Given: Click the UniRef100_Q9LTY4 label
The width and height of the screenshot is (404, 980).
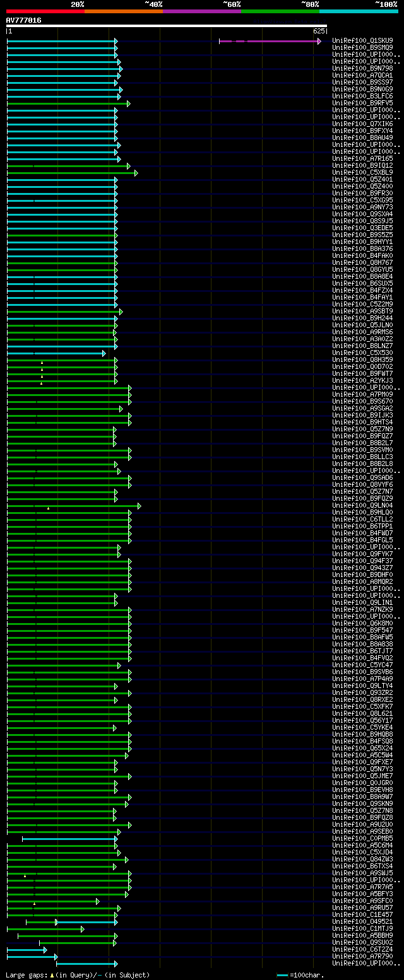Looking at the screenshot, I should (362, 685).
